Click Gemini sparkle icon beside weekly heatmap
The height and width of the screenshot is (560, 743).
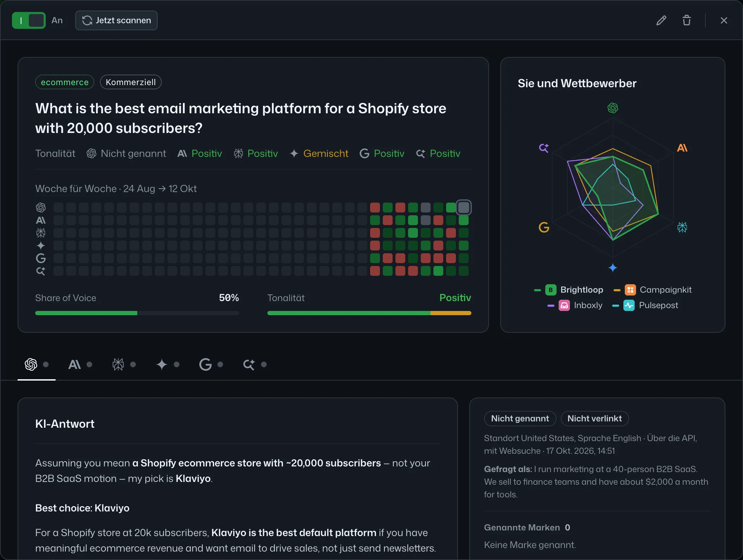tap(41, 246)
